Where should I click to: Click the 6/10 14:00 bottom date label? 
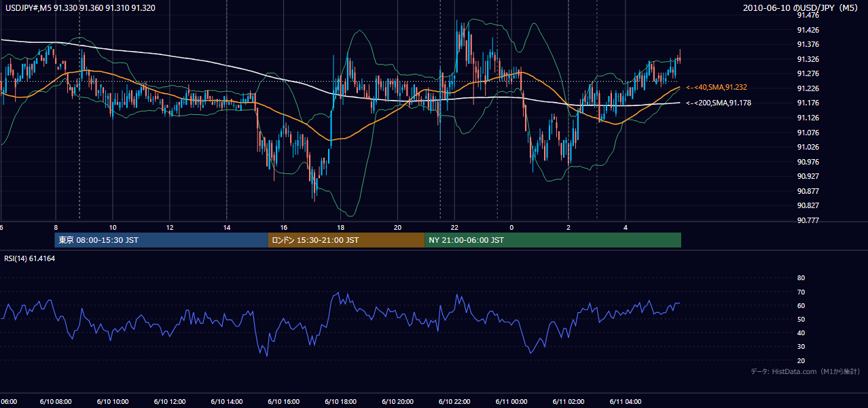(x=227, y=402)
